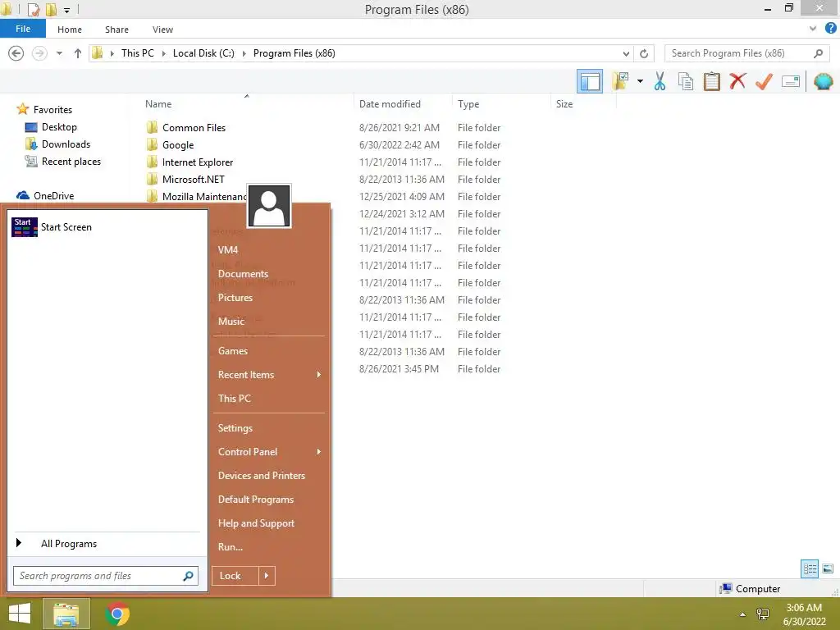
Task: Expand the arrow after Local Disk (C:) breadcrumb
Action: (x=244, y=53)
